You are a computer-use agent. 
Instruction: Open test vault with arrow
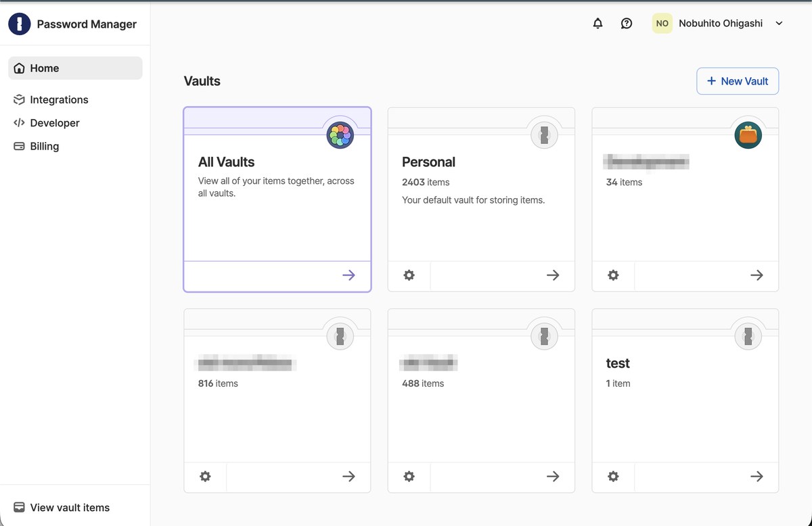point(757,477)
